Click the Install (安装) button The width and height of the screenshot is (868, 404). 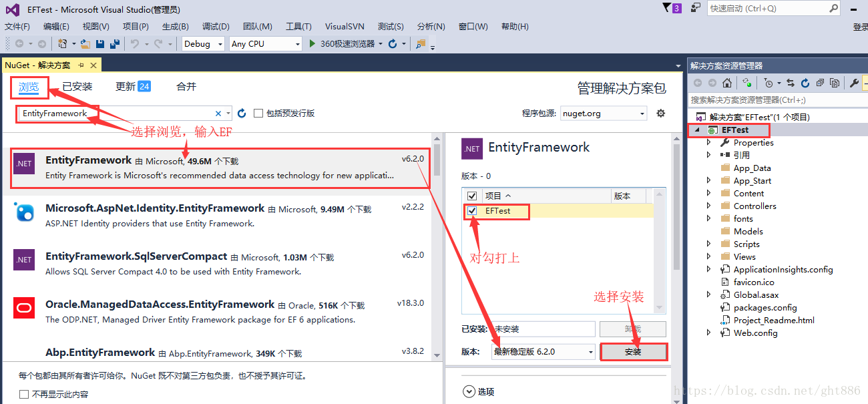click(x=633, y=351)
